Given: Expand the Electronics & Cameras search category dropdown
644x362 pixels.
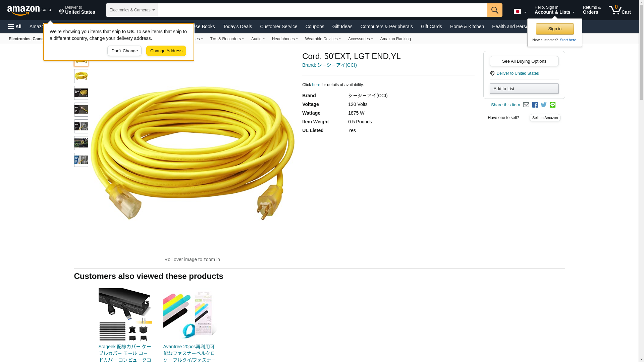Looking at the screenshot, I should click(x=132, y=10).
